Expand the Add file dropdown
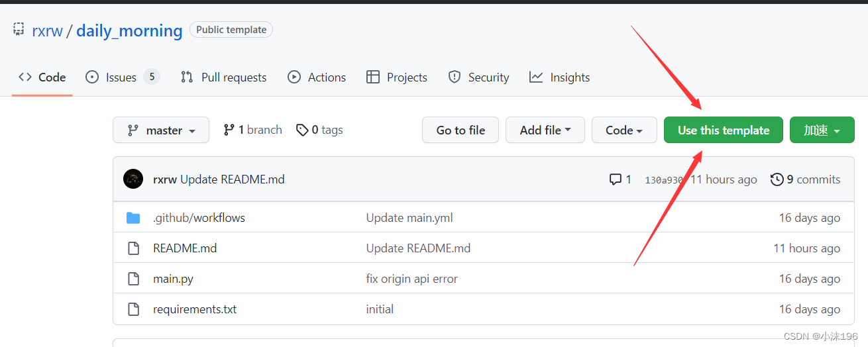The width and height of the screenshot is (868, 347). click(545, 130)
